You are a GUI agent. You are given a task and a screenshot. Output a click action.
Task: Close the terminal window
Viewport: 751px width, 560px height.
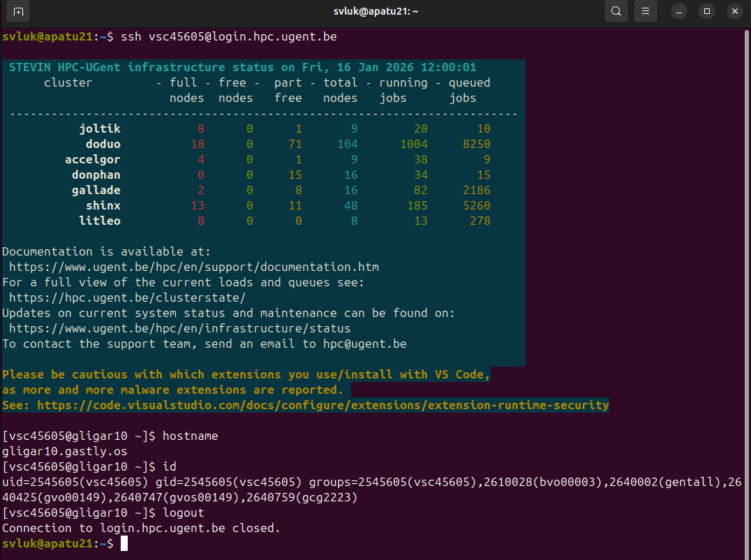(735, 11)
